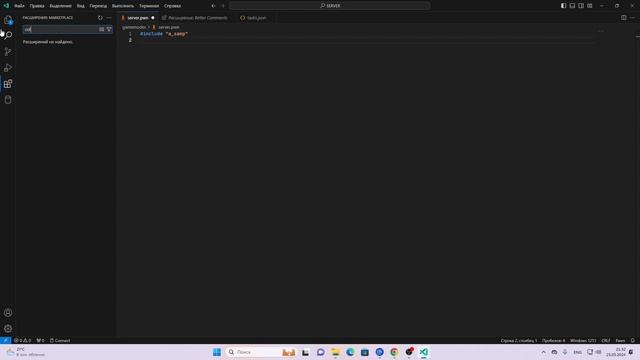Open the extensions filter funnel
The image size is (640, 360).
[109, 29]
